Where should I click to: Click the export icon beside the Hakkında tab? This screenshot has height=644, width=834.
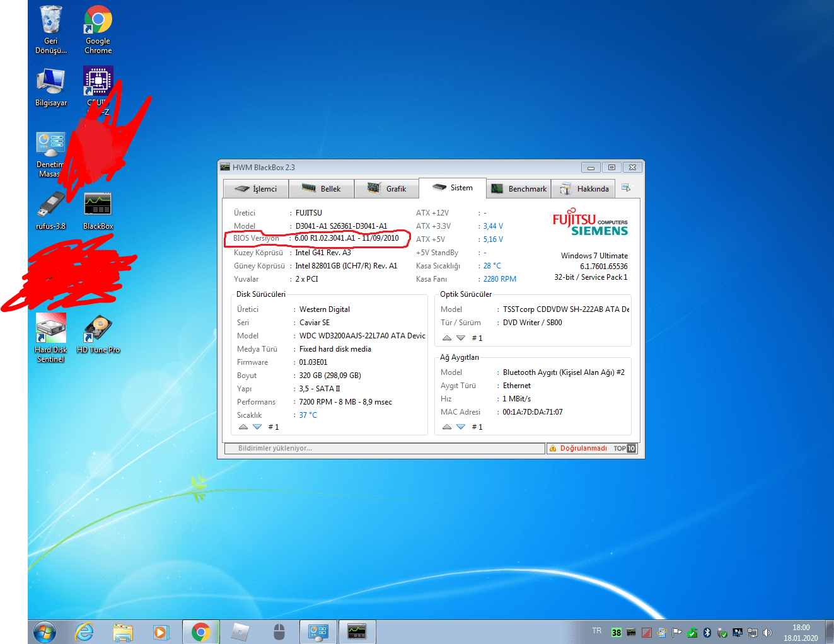pyautogui.click(x=625, y=188)
